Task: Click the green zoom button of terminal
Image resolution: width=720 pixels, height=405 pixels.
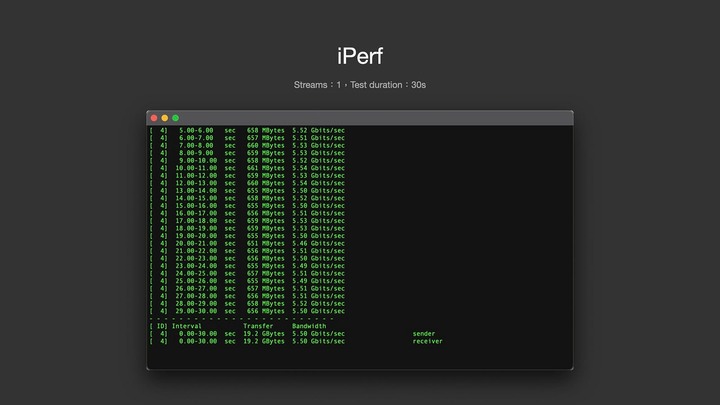Action: point(175,118)
